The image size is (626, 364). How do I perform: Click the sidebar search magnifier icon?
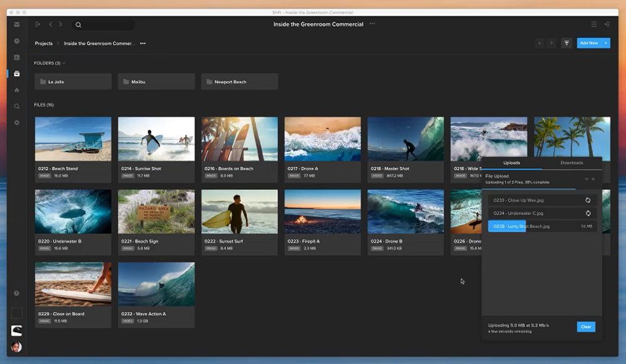point(17,106)
